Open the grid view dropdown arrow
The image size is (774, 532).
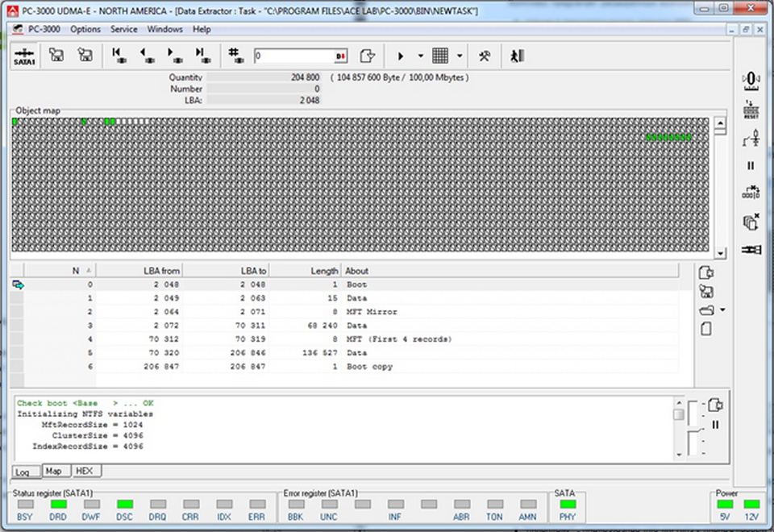pos(460,56)
